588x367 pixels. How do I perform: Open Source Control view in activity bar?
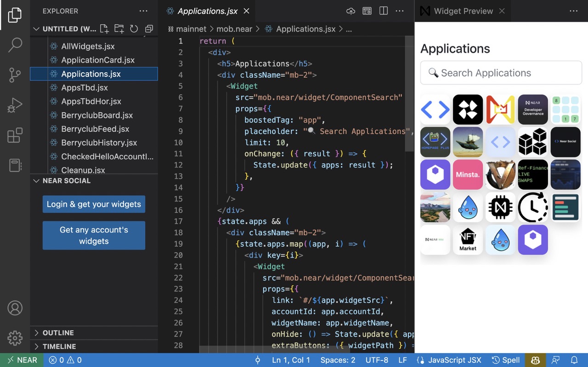click(15, 75)
